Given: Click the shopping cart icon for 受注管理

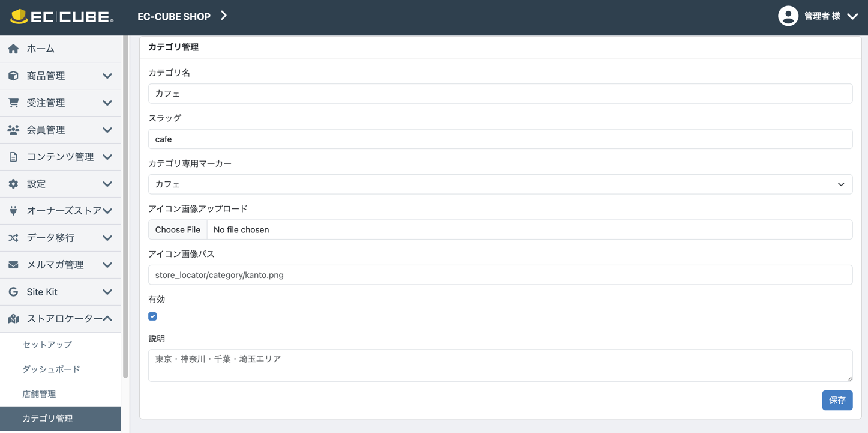Looking at the screenshot, I should 13,103.
